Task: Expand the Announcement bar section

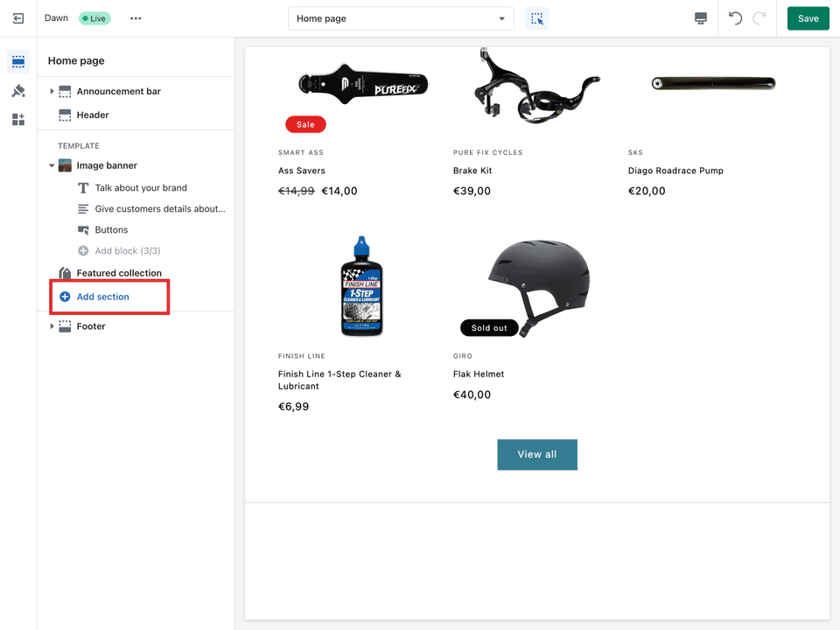Action: (51, 91)
